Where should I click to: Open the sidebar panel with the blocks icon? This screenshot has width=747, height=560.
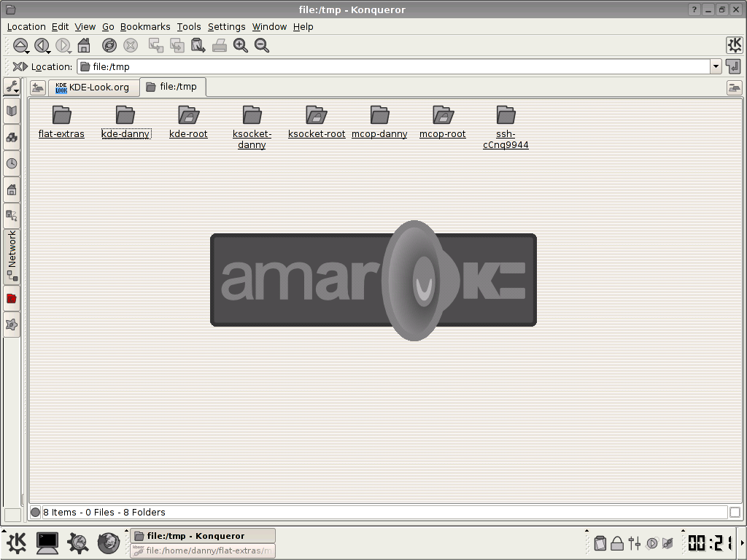[x=12, y=138]
